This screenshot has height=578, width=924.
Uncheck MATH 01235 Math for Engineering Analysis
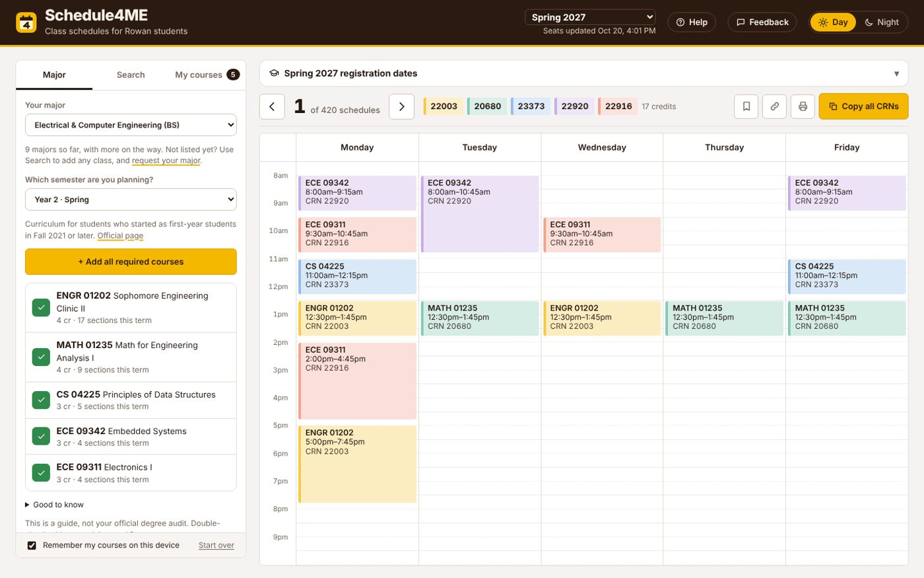pos(41,357)
